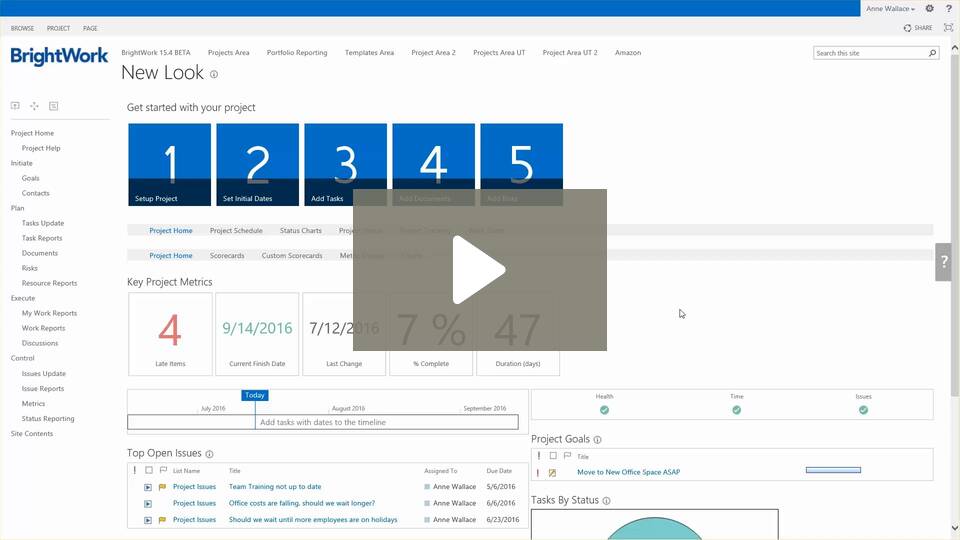
Task: Click the Set Initial Dates tile 2
Action: (x=258, y=164)
